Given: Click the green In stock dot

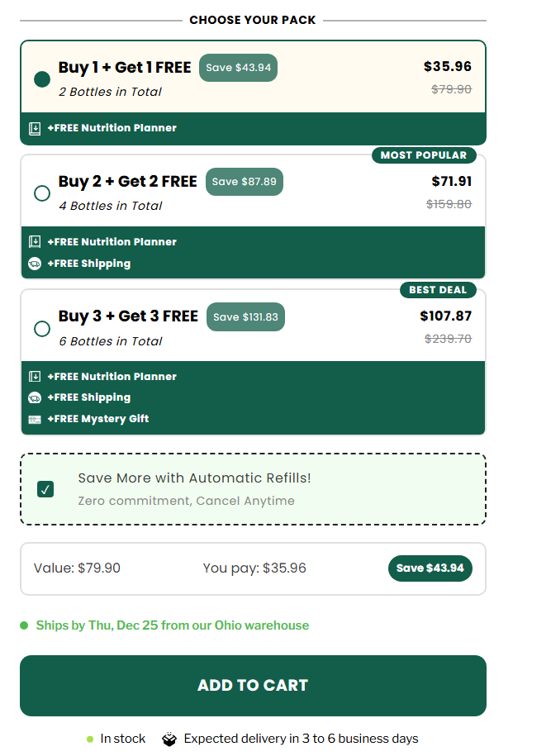Looking at the screenshot, I should pos(90,739).
